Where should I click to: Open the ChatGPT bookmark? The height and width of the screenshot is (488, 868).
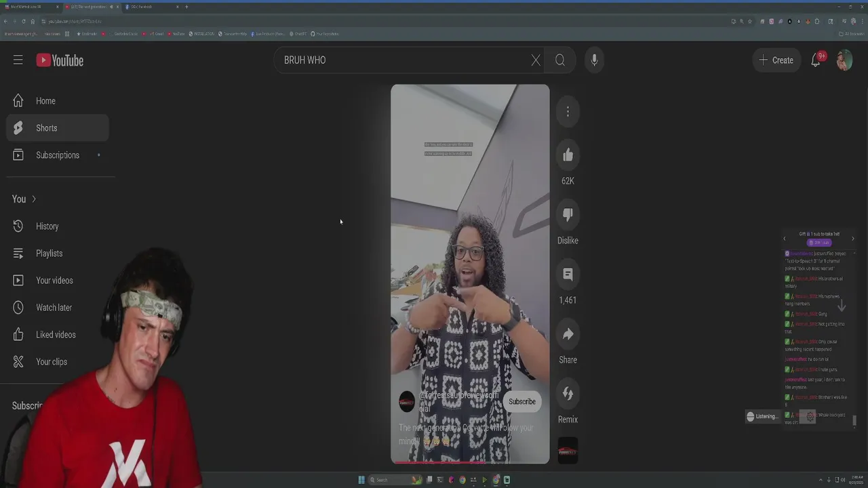pyautogui.click(x=298, y=34)
